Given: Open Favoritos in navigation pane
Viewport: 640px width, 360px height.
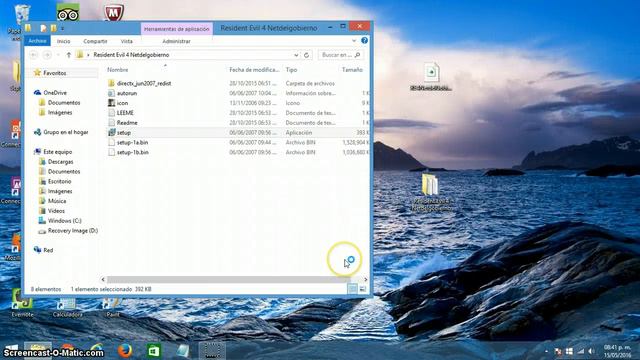Looking at the screenshot, I should point(55,73).
